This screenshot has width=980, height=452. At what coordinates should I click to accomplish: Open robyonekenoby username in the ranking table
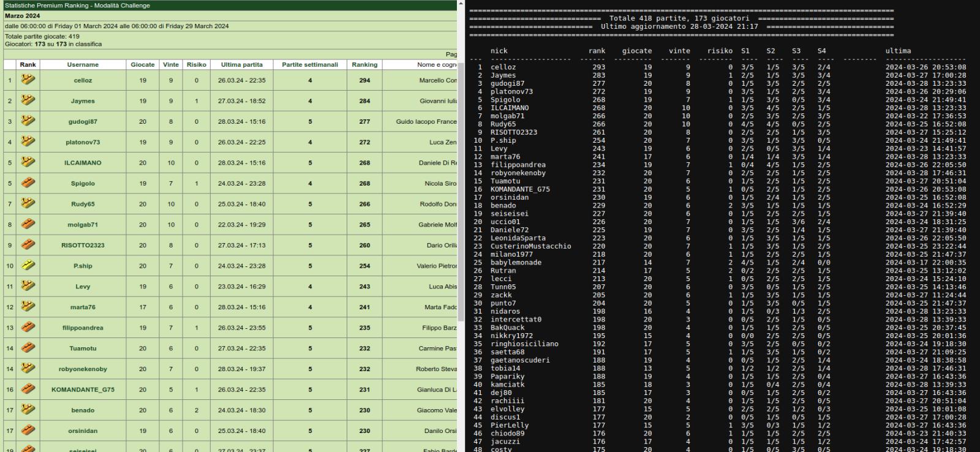click(83, 369)
